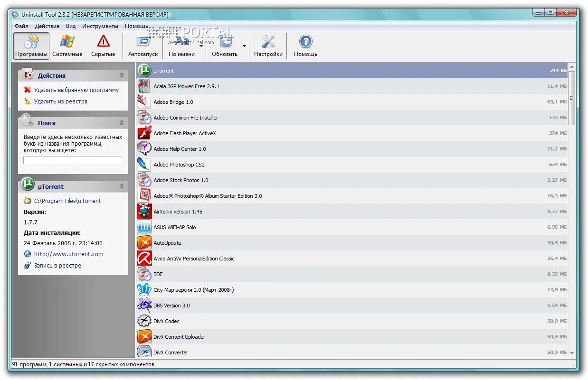Click the red X delete program icon
The width and height of the screenshot is (588, 380).
click(28, 90)
